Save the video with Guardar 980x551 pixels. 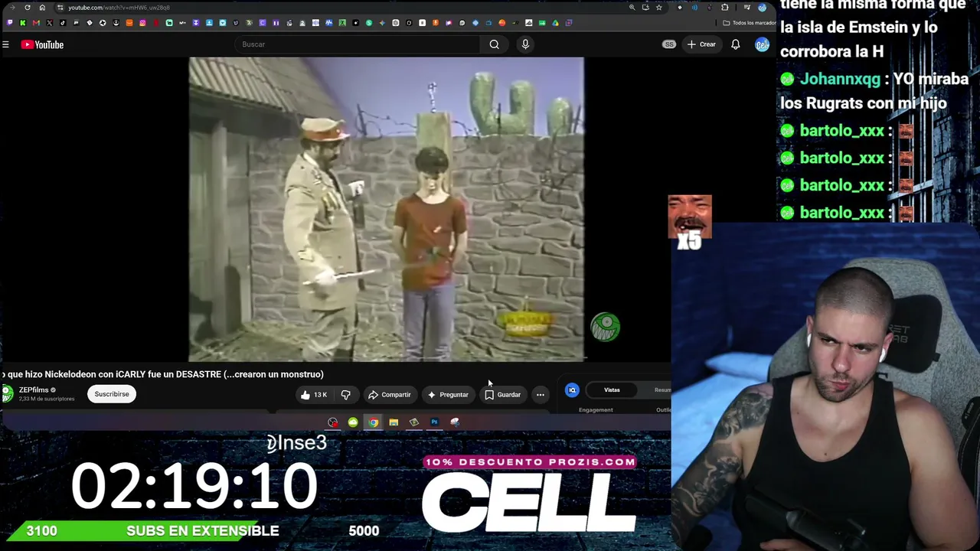coord(502,395)
